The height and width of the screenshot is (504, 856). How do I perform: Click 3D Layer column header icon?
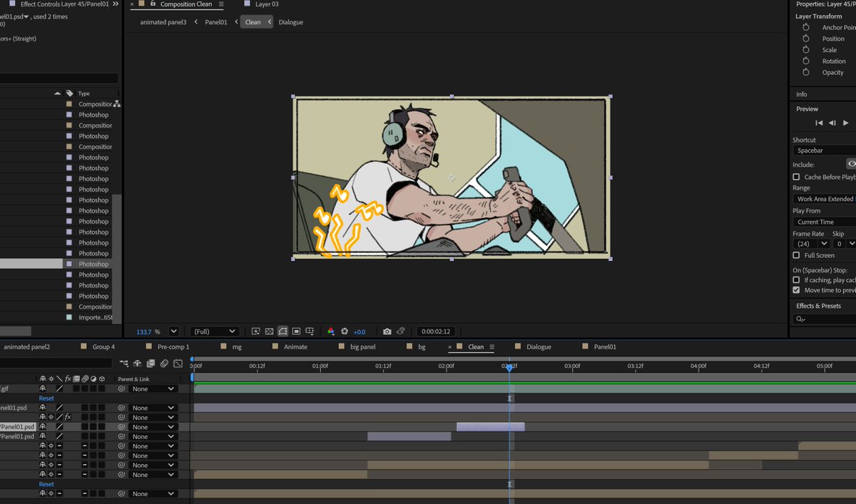tap(102, 379)
